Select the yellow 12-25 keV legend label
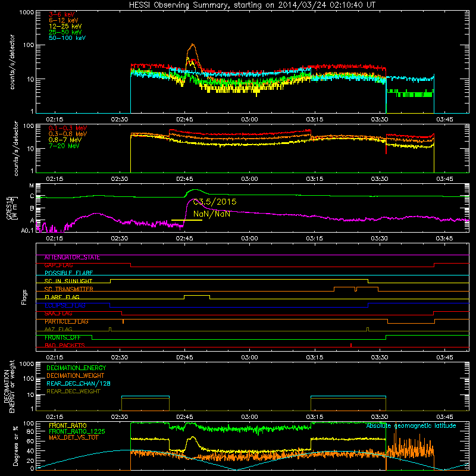The width and height of the screenshot is (476, 476). pyautogui.click(x=65, y=26)
